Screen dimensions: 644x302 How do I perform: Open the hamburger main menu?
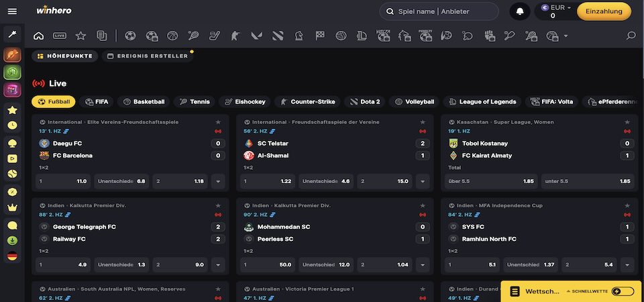click(12, 11)
